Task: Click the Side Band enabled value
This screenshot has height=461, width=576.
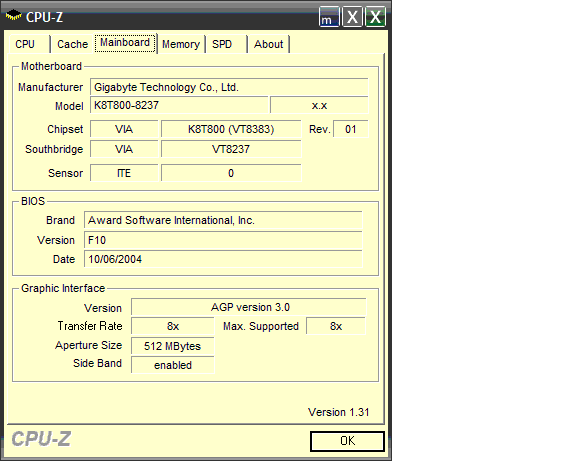Action: (173, 365)
